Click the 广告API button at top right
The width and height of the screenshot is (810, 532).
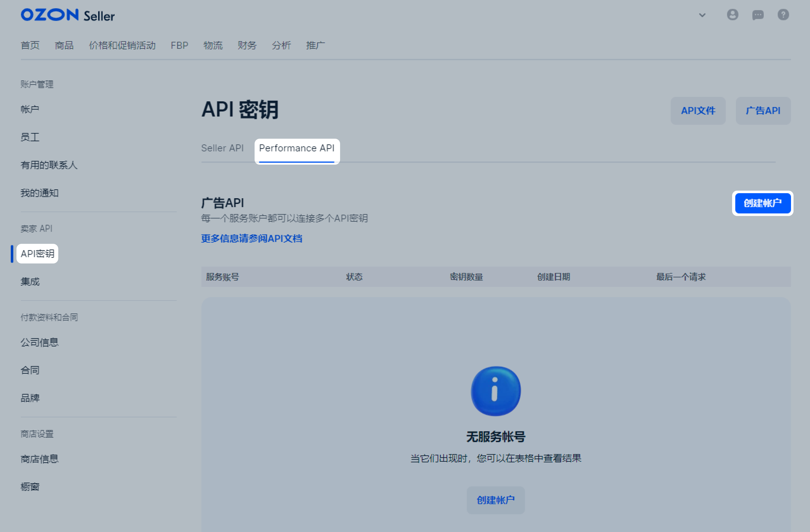click(763, 111)
